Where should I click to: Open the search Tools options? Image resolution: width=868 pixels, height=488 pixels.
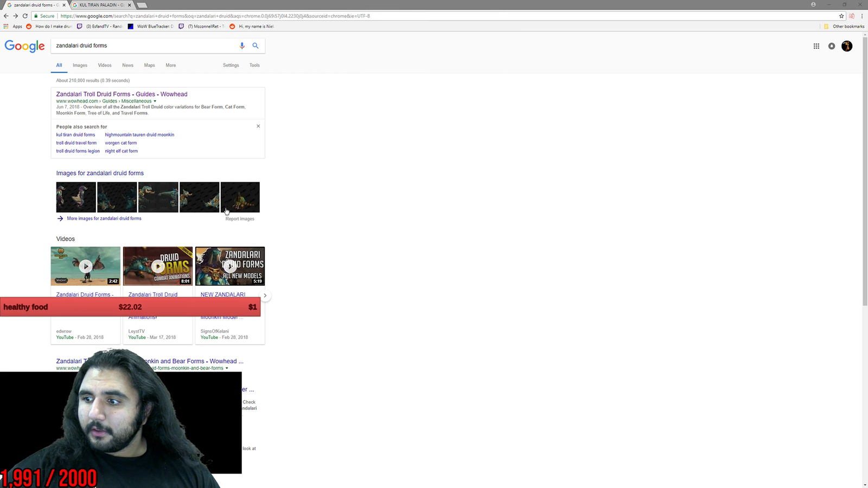[x=254, y=65]
